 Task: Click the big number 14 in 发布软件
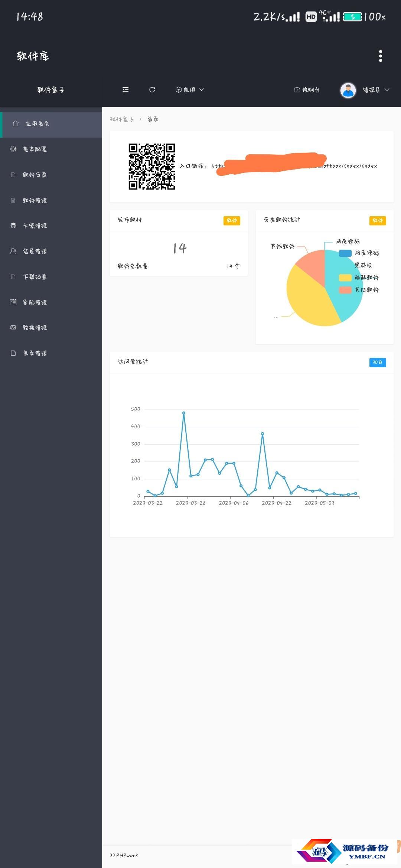coord(180,248)
